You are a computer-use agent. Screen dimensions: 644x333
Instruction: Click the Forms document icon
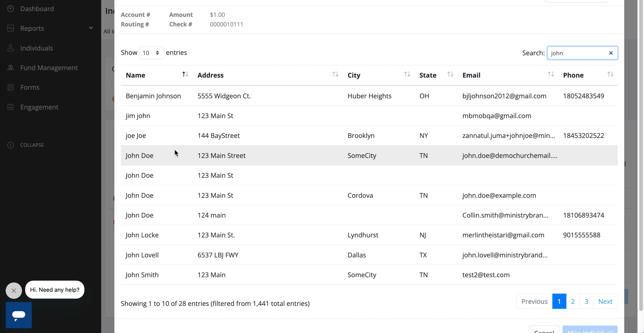click(11, 87)
